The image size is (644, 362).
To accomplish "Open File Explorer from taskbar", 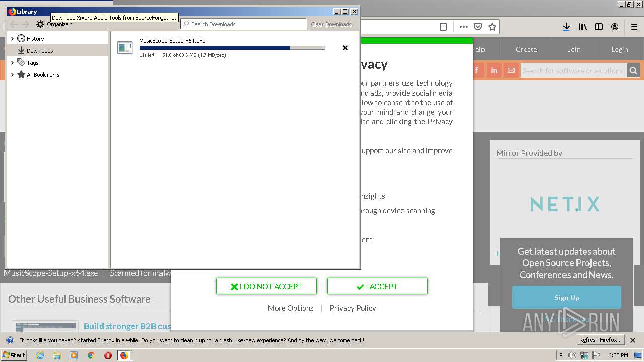I will pos(57,355).
